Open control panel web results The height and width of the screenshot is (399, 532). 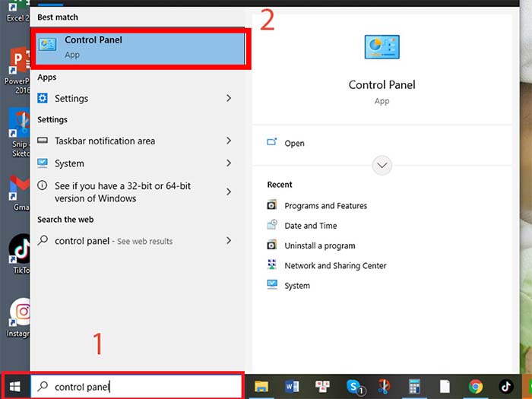coord(136,241)
